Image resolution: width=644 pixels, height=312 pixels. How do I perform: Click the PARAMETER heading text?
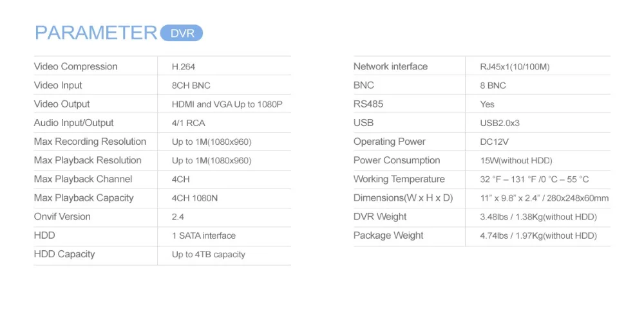click(96, 33)
